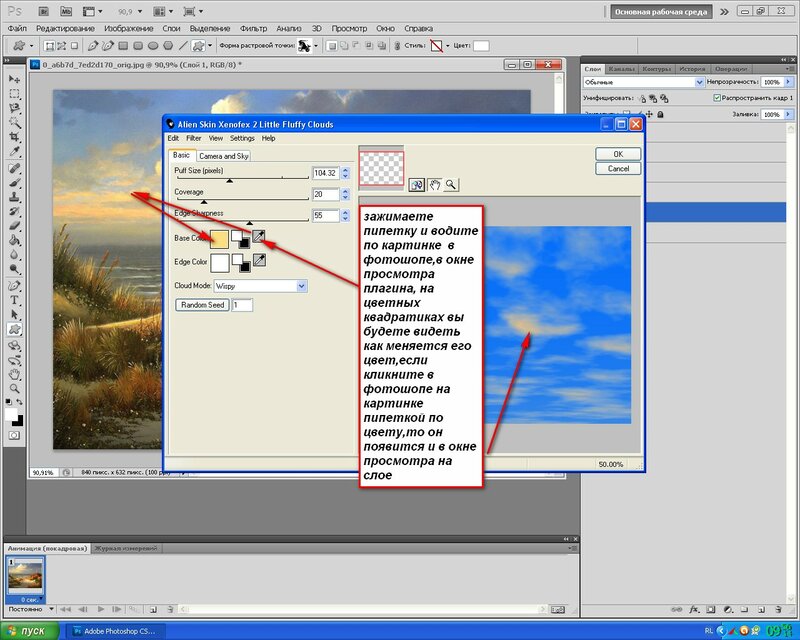Select the Path Selection tool

coord(14,314)
